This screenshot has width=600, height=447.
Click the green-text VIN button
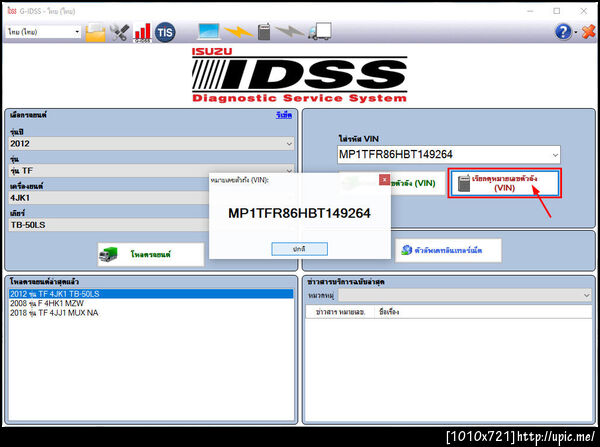click(x=418, y=183)
